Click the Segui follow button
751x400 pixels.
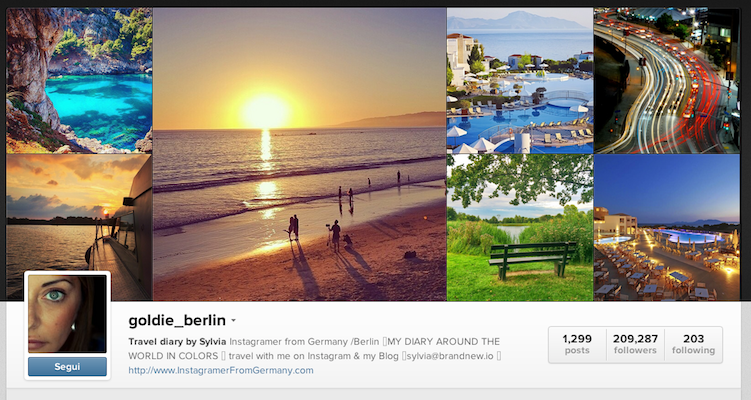point(67,366)
